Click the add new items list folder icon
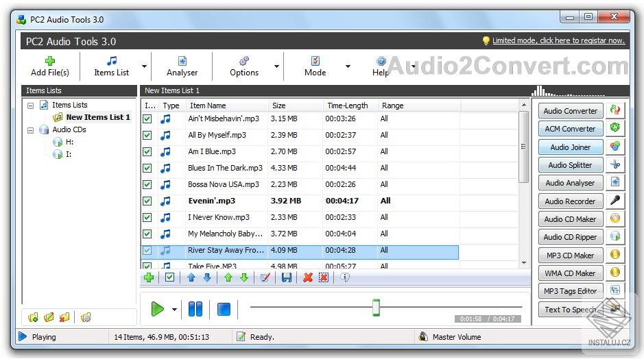644x361 pixels. 34,317
